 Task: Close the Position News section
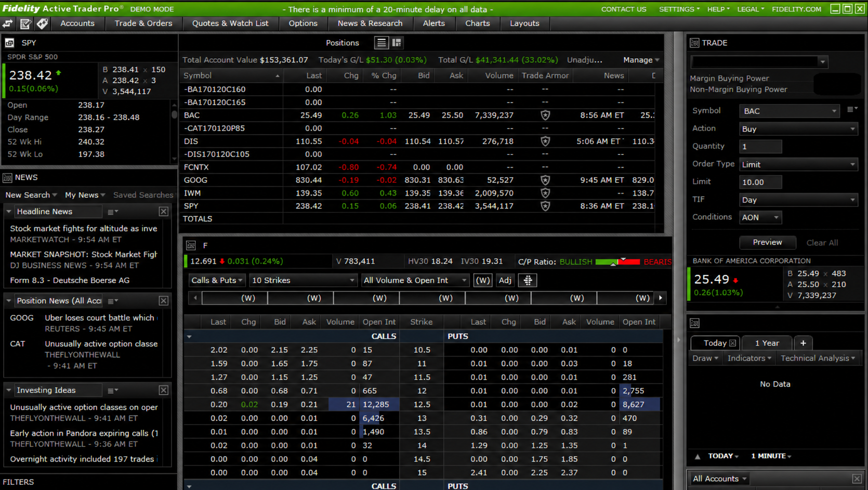(164, 301)
